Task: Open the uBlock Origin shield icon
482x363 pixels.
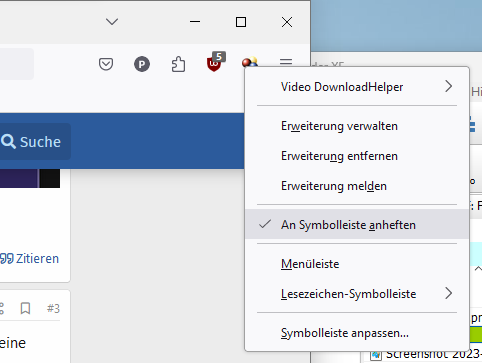Action: coord(214,63)
